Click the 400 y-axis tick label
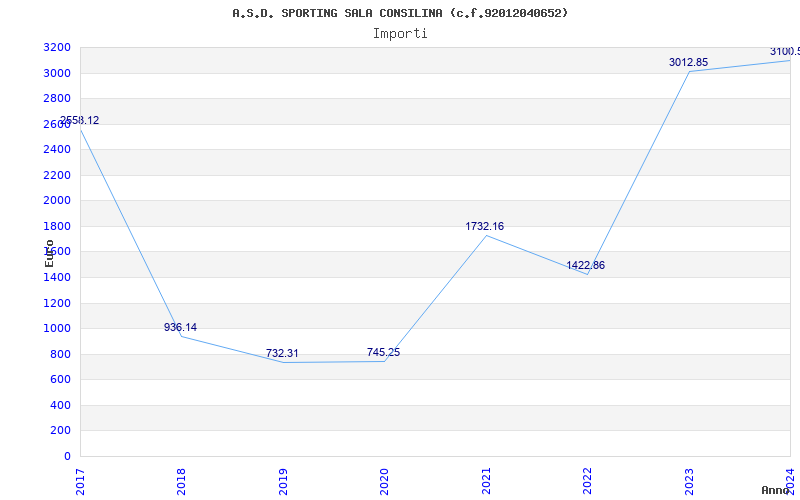Viewport: 800px width, 500px height. coord(61,406)
